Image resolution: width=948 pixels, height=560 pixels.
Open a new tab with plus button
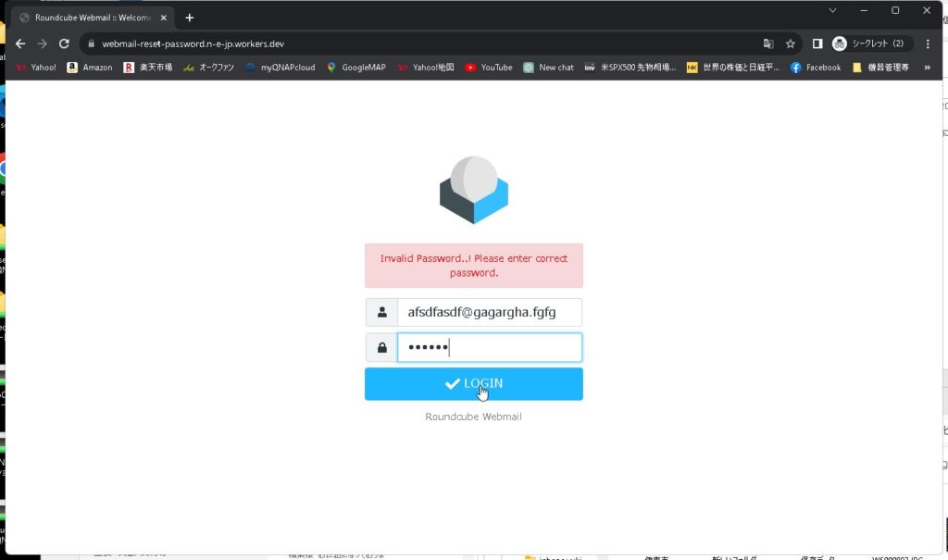(x=190, y=18)
